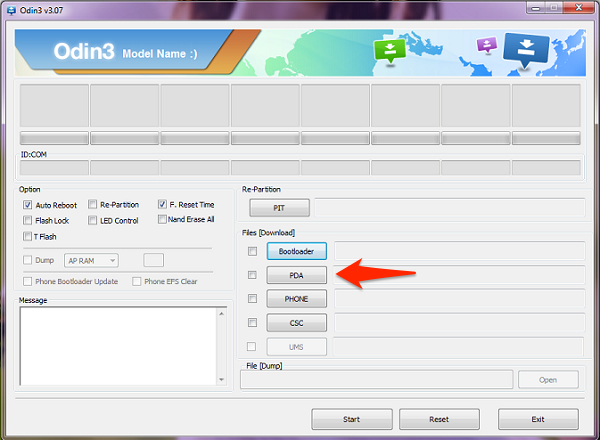The image size is (600, 440).
Task: Click the PHONE file path field
Action: [x=460, y=299]
